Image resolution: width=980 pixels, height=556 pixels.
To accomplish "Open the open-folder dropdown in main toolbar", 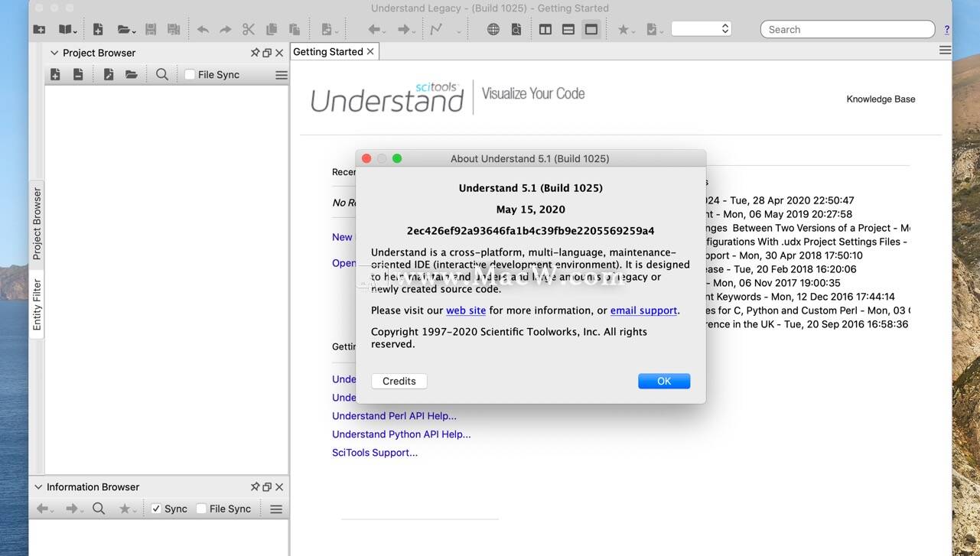I will 126,29.
